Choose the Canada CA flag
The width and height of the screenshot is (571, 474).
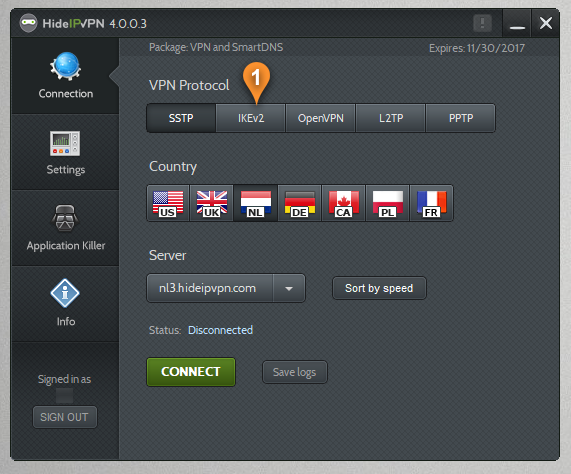(344, 203)
